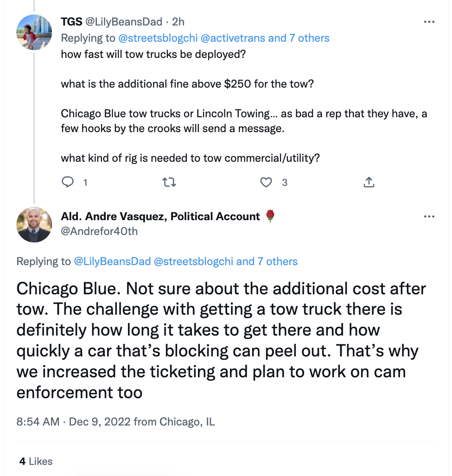The width and height of the screenshot is (452, 476).
Task: Share TGS's tweet via share icon
Action: pyautogui.click(x=369, y=183)
